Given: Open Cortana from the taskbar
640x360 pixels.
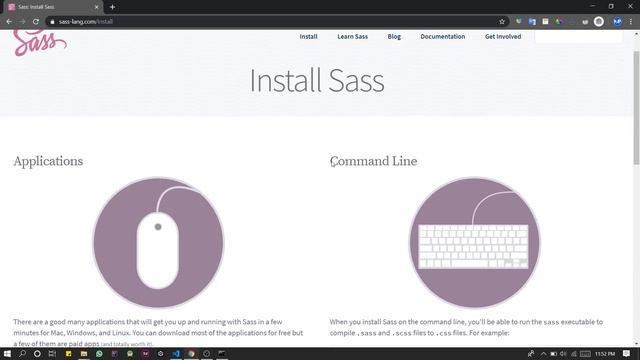Looking at the screenshot, I should (37, 353).
